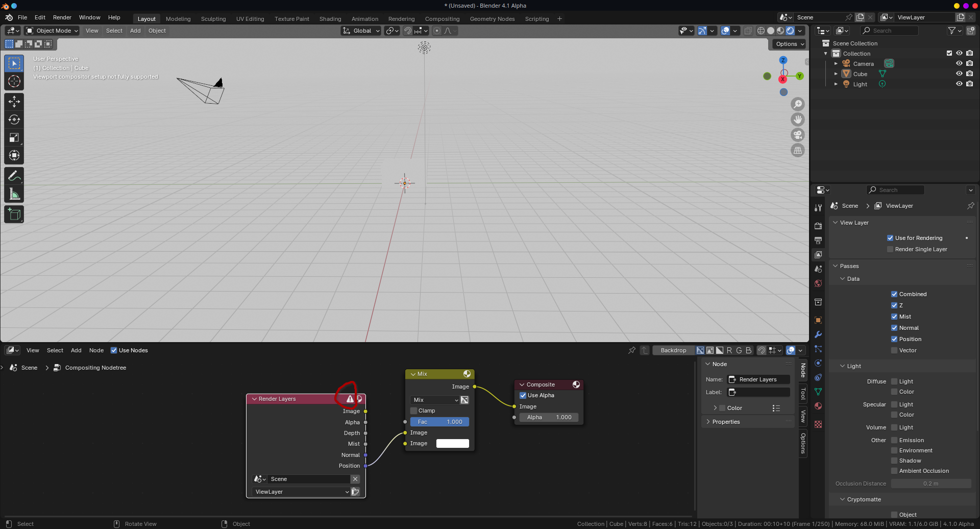This screenshot has height=529, width=980.
Task: Click the Select Box tool
Action: 14,63
